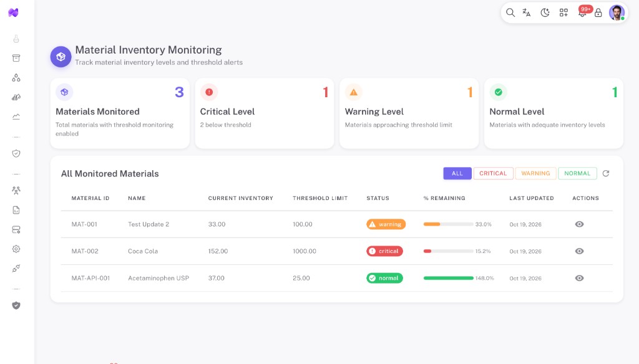Click the 33.0% remaining progress bar
The height and width of the screenshot is (364, 639).
click(448, 224)
